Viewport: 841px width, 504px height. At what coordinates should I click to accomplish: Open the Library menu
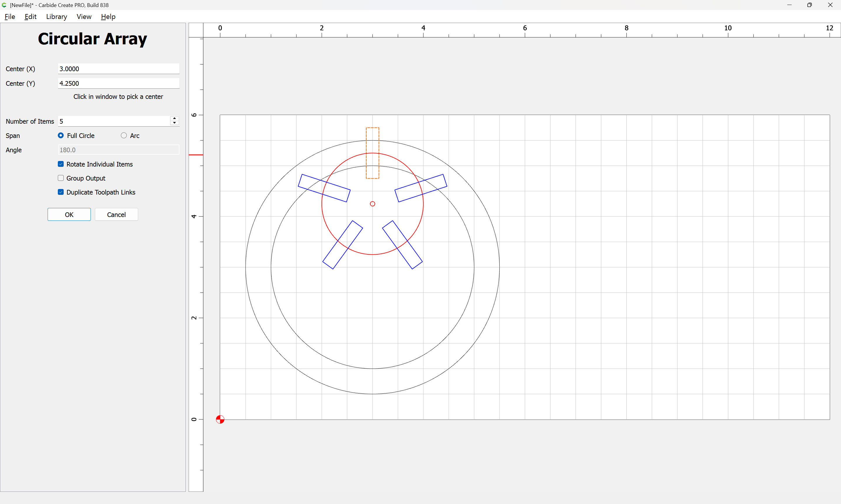[56, 17]
